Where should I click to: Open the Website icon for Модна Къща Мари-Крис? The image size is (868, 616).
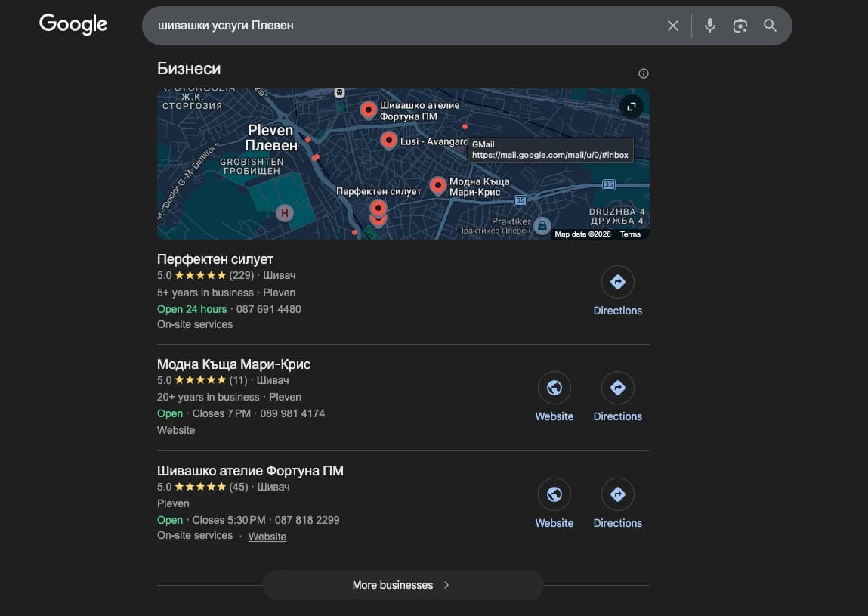click(x=554, y=388)
